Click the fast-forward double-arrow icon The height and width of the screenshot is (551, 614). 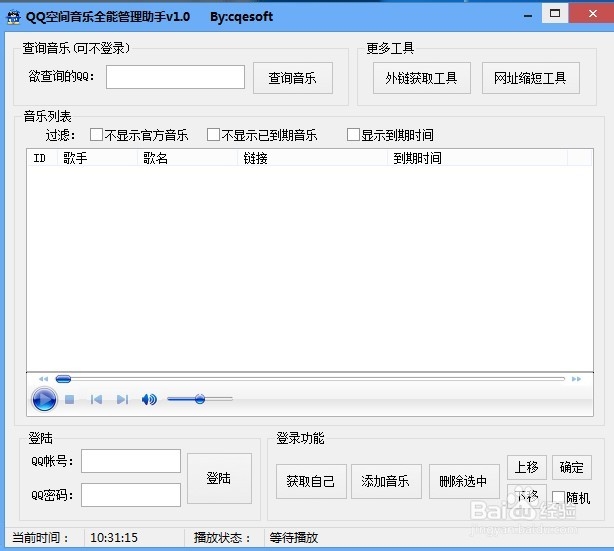576,379
